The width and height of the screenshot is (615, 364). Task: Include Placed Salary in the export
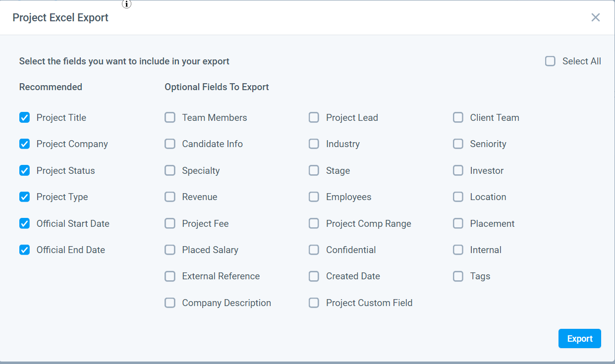tap(170, 250)
